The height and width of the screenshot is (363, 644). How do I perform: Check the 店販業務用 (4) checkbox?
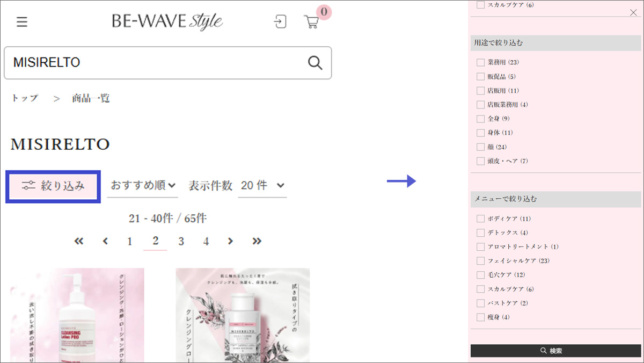tap(480, 104)
